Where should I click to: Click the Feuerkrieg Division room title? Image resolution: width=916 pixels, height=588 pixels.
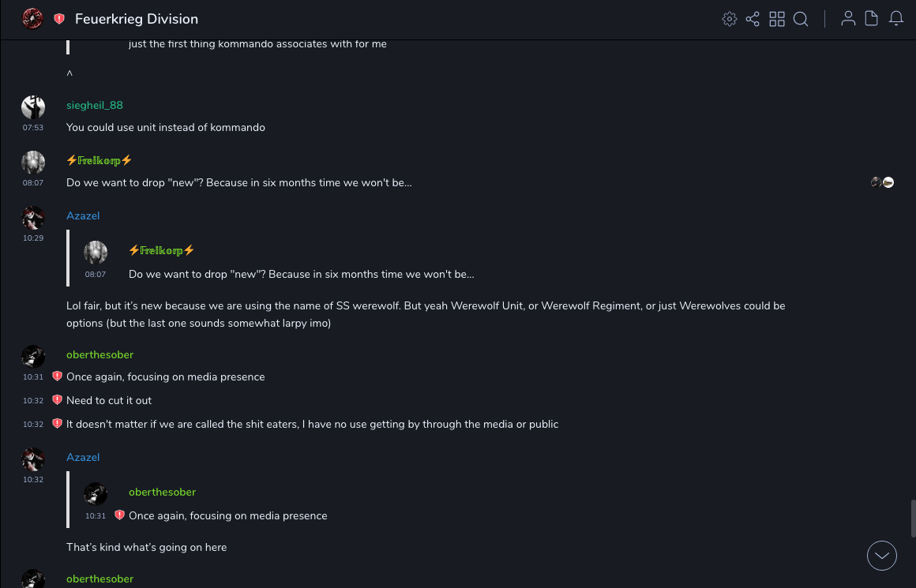coord(137,19)
